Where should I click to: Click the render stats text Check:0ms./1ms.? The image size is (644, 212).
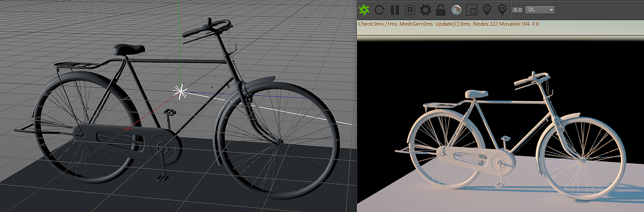[x=377, y=24]
